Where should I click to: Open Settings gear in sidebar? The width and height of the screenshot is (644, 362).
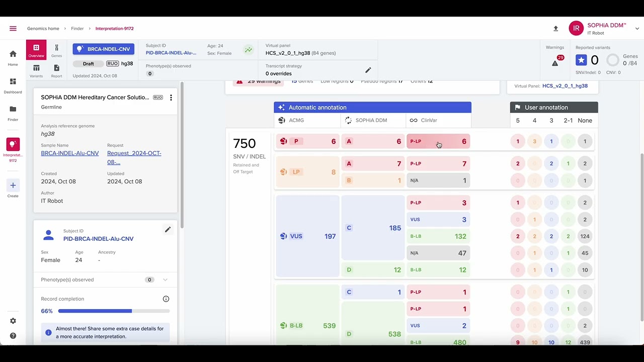[13, 321]
